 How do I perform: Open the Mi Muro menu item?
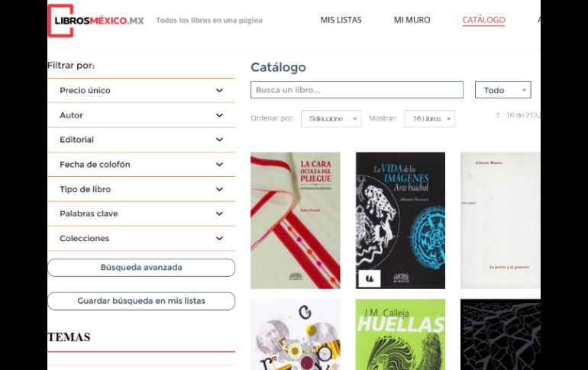412,21
